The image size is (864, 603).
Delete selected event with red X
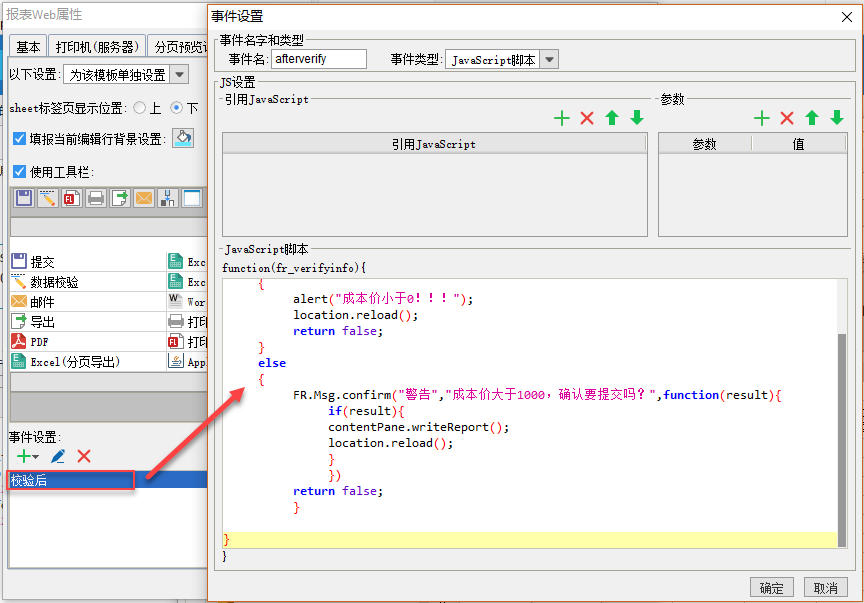84,456
